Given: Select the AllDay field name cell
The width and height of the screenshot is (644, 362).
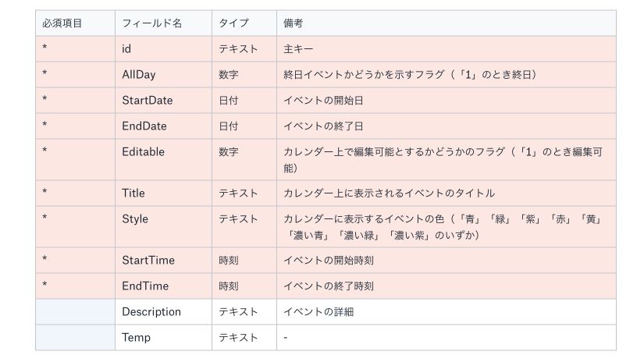Looking at the screenshot, I should [163, 75].
